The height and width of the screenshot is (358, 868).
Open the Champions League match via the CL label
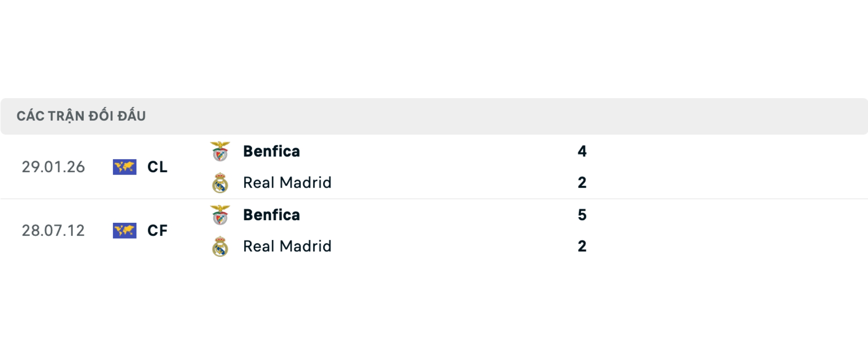[157, 167]
